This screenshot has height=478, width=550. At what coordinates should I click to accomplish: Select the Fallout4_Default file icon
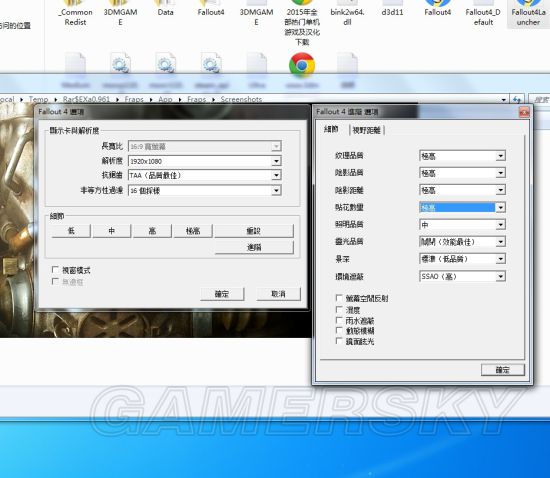pyautogui.click(x=483, y=13)
